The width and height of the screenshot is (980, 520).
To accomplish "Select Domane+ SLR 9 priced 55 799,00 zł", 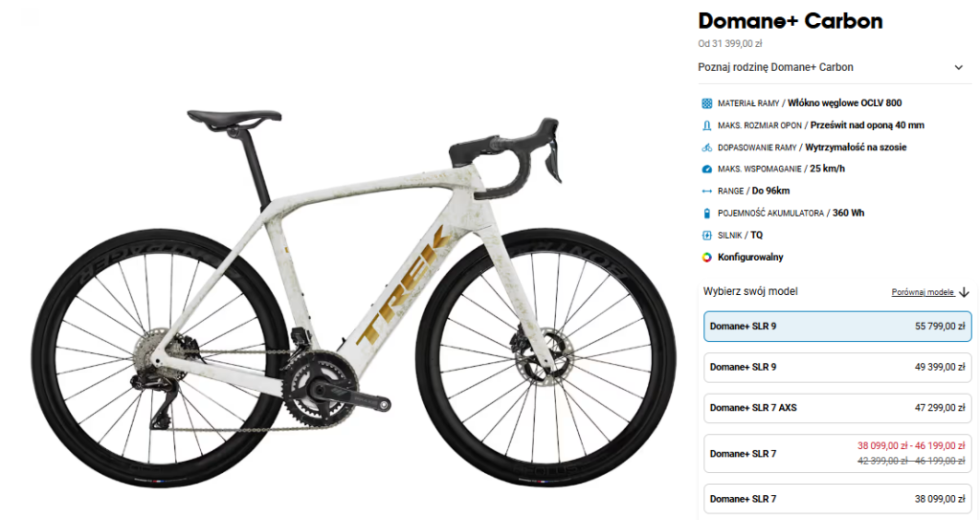I will pyautogui.click(x=837, y=327).
